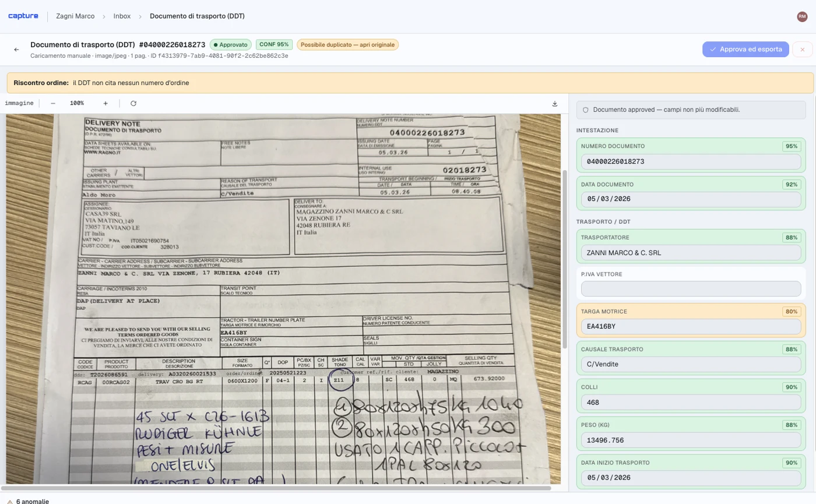Click the Approvato status badge
The width and height of the screenshot is (816, 504).
(231, 45)
